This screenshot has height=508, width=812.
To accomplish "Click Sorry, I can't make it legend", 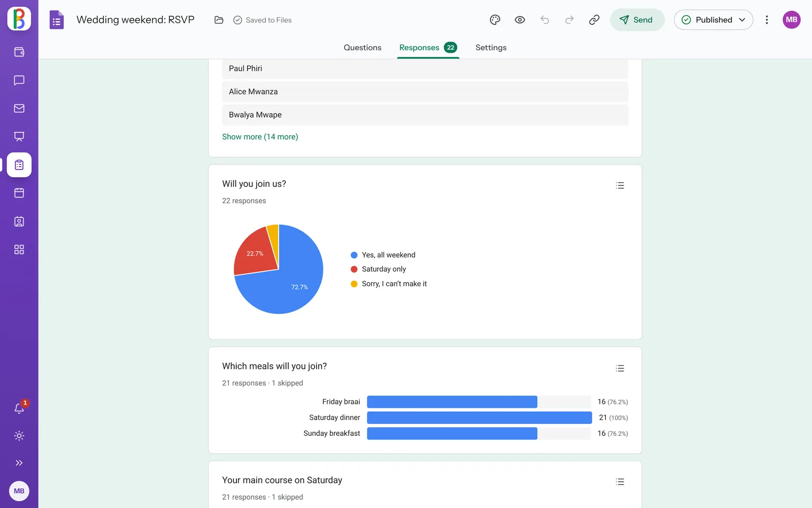I will [389, 284].
